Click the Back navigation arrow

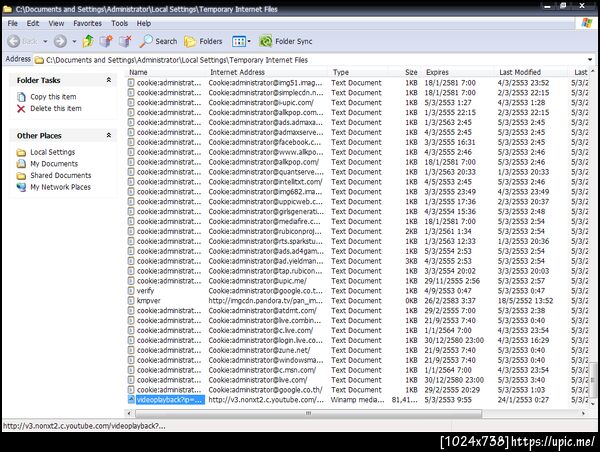pos(14,41)
